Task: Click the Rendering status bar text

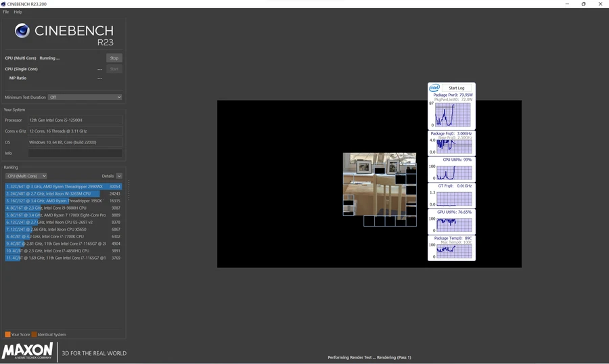Action: [x=369, y=357]
